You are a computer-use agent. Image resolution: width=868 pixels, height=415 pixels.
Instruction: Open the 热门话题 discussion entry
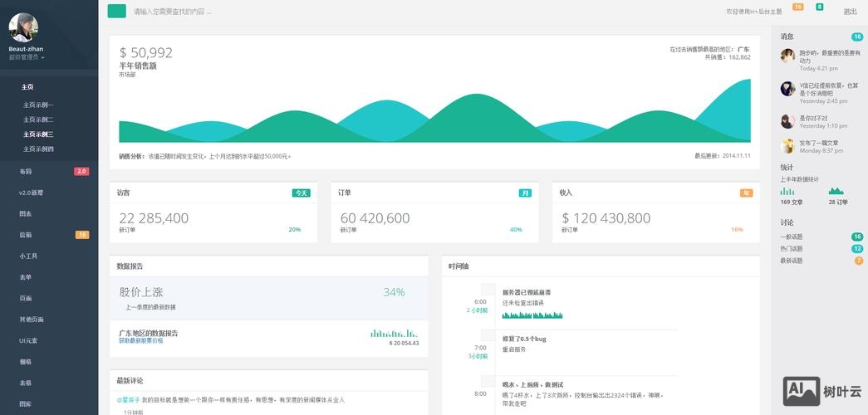point(792,249)
